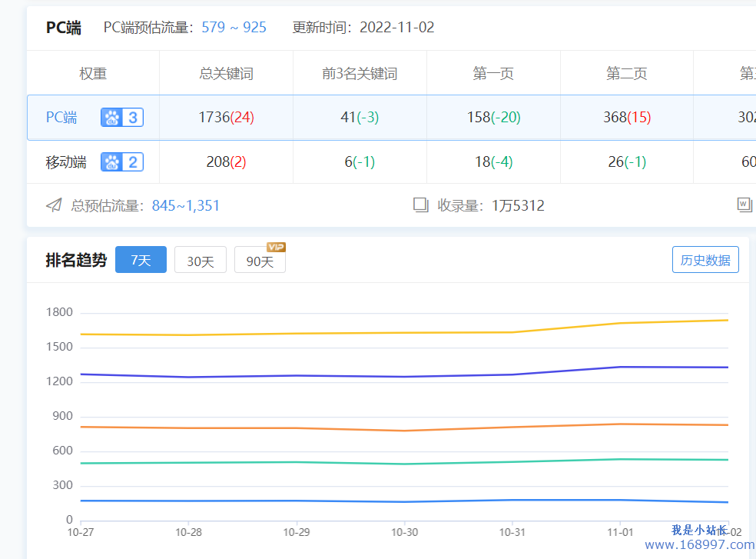Click mobile top-3 keywords value 6(-1)
Viewport: 756px width, 559px height.
(x=360, y=161)
